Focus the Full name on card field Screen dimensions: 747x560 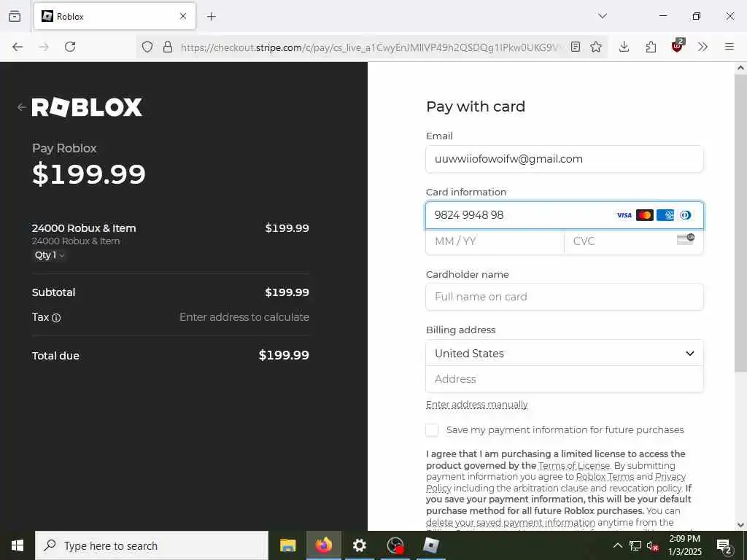point(565,297)
